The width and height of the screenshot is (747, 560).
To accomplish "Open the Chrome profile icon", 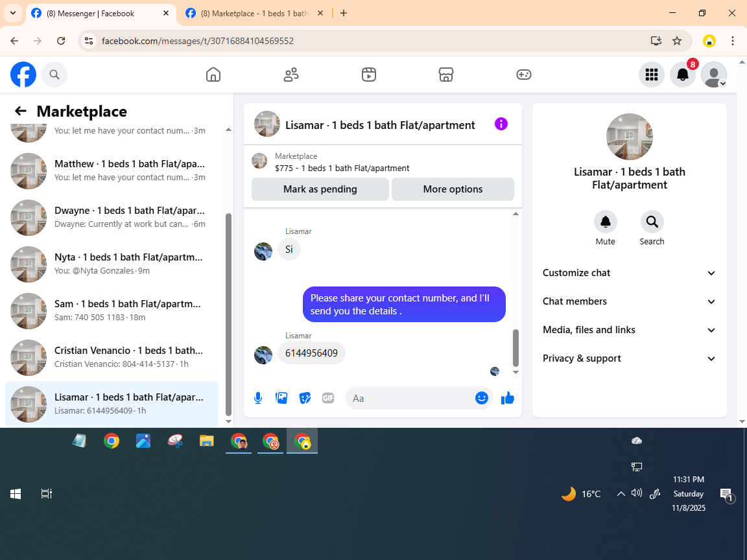I will pyautogui.click(x=709, y=41).
